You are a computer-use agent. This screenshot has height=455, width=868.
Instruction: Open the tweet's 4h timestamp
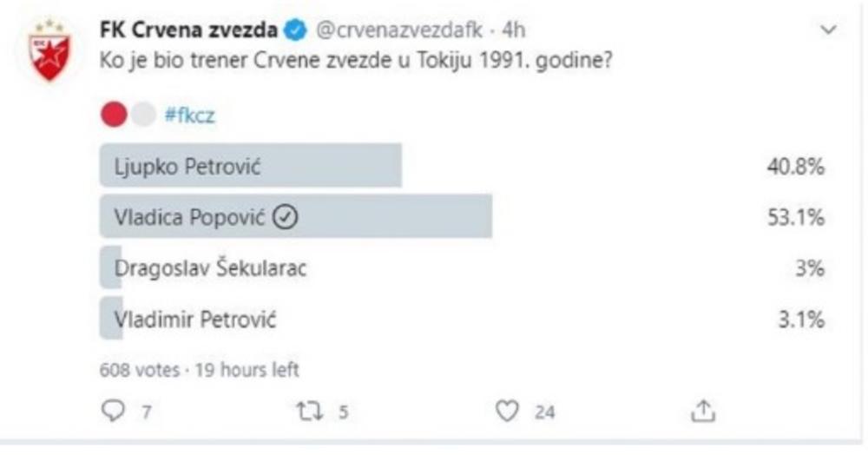(514, 30)
